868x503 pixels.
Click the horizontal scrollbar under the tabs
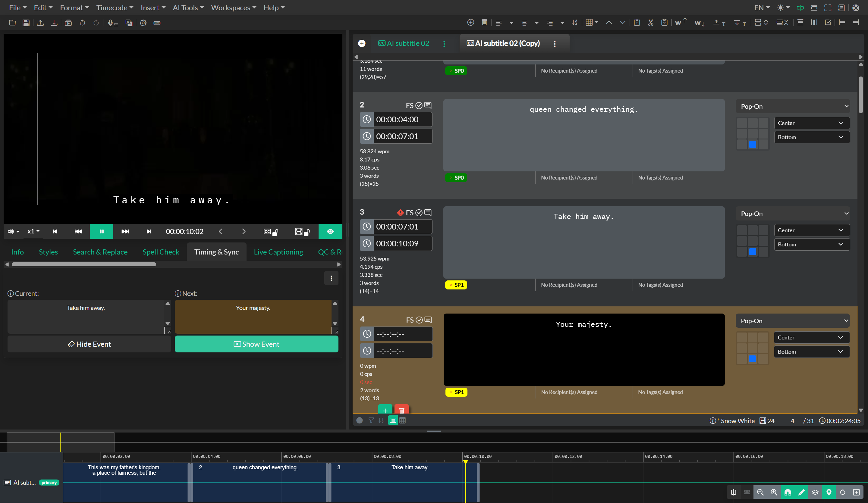(84, 264)
